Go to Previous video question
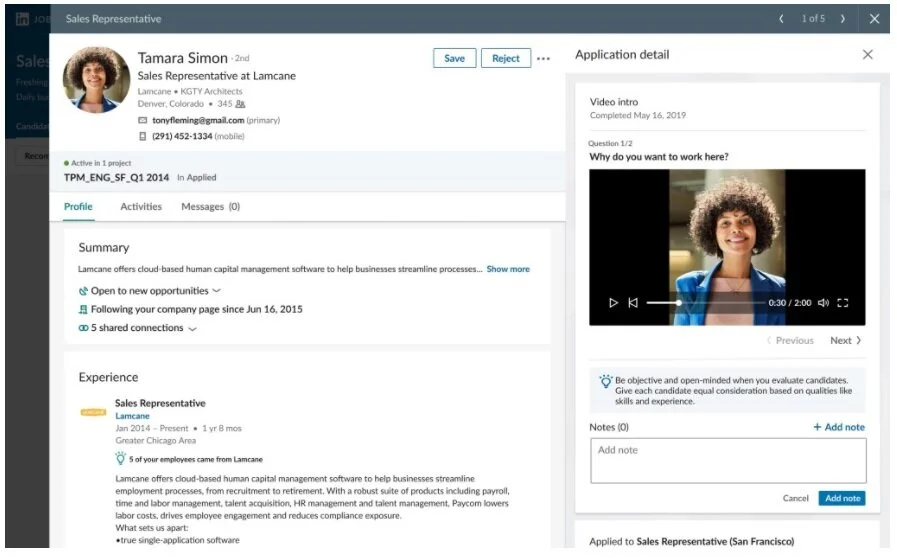The height and width of the screenshot is (558, 897). (x=790, y=341)
